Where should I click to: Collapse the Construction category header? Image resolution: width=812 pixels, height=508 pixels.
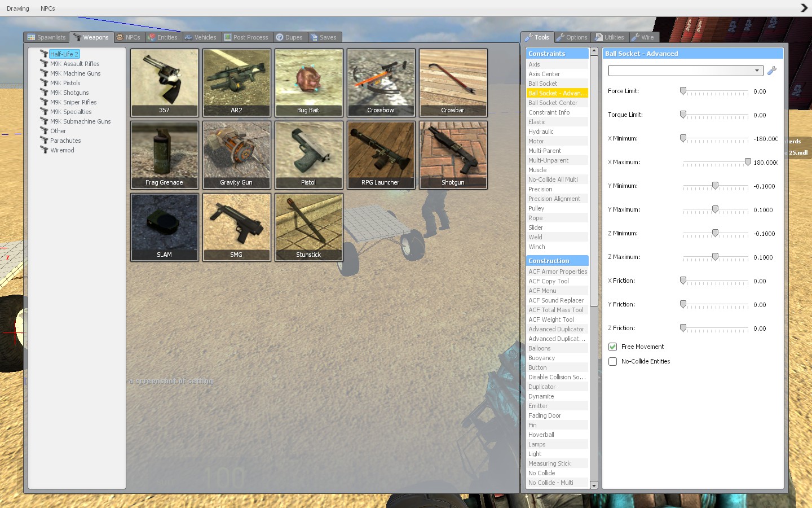[557, 261]
